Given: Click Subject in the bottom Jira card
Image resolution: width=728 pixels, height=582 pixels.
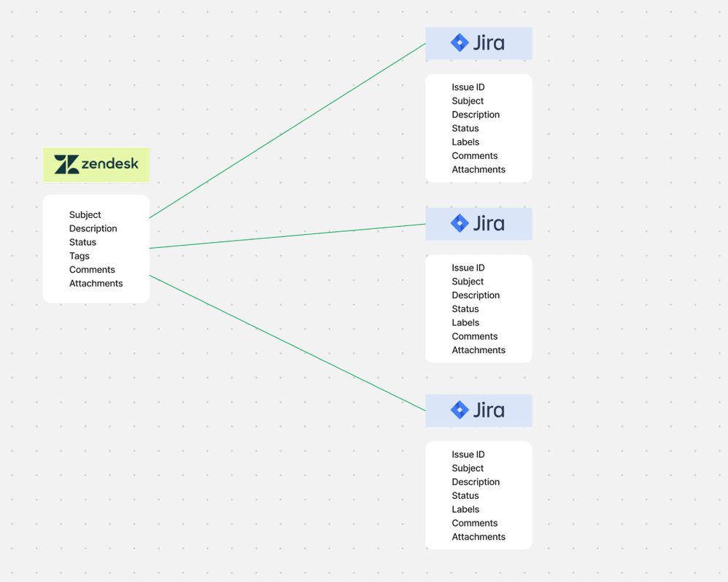Looking at the screenshot, I should tap(468, 468).
